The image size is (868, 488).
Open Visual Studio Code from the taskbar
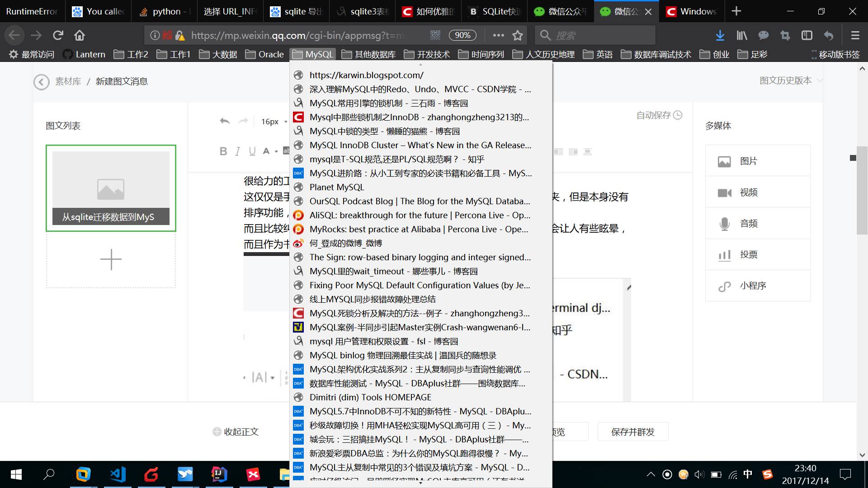click(x=117, y=474)
